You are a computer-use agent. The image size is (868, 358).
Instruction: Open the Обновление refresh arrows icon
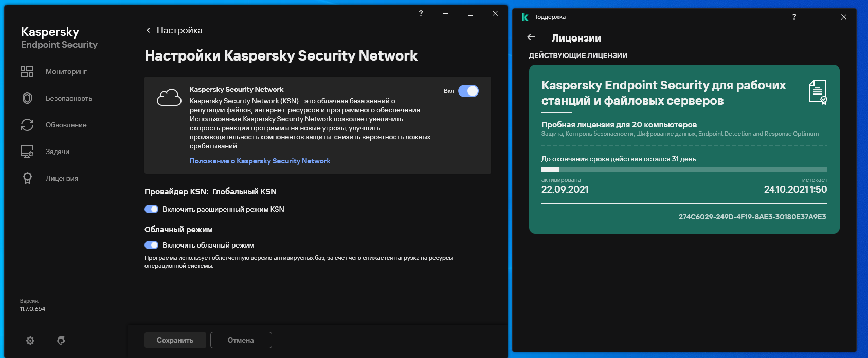tap(27, 125)
